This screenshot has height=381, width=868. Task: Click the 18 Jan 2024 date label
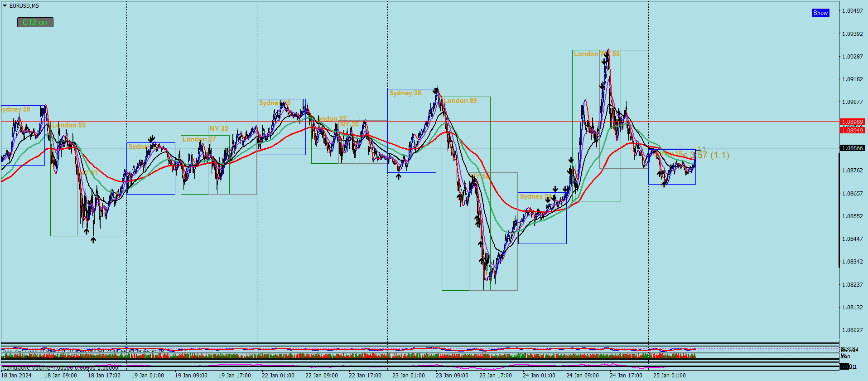tap(17, 376)
